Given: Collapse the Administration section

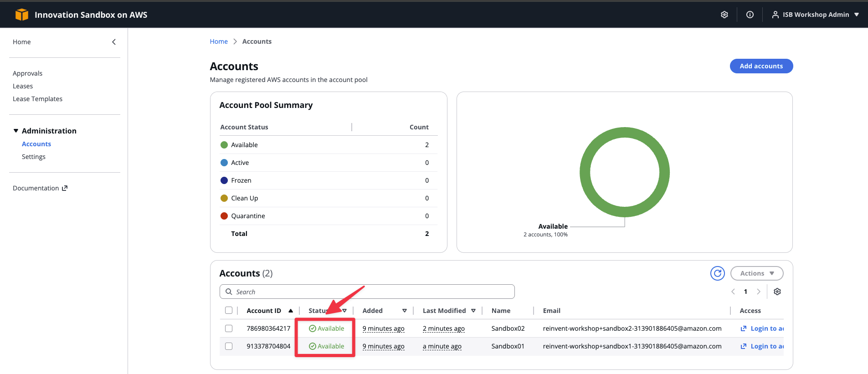Looking at the screenshot, I should [16, 131].
